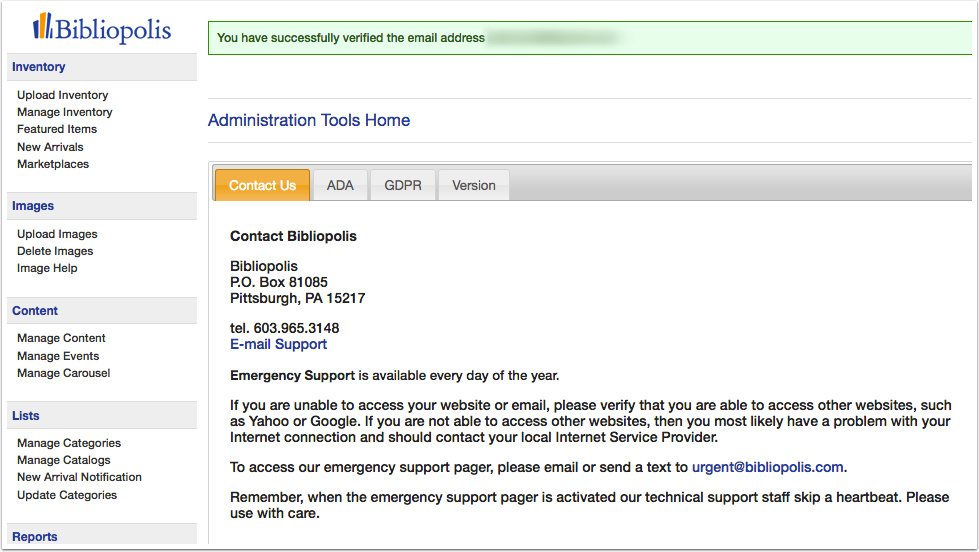
Task: Go to Manage Catalogs
Action: click(x=64, y=460)
